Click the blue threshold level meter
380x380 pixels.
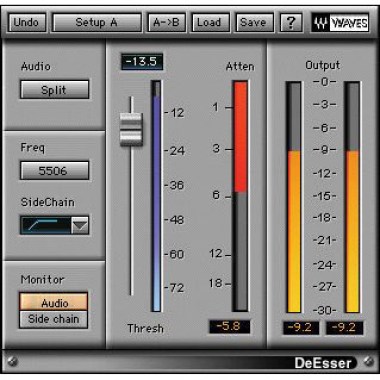(x=156, y=196)
